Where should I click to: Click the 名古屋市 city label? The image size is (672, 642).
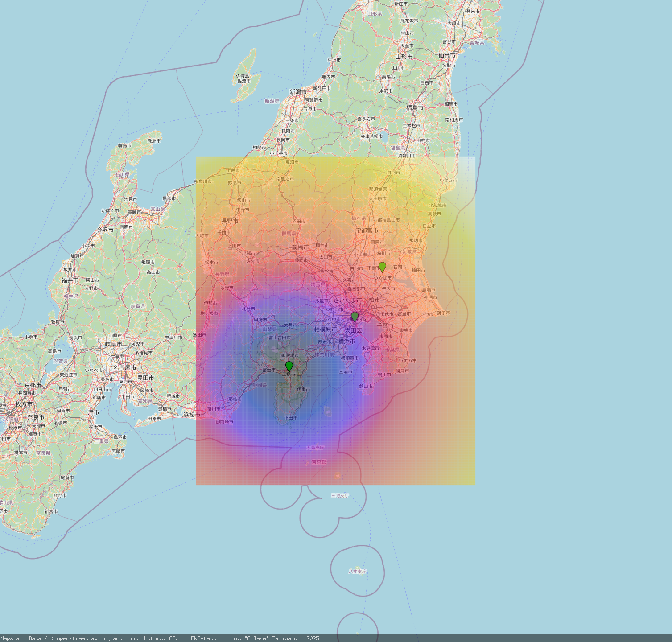pyautogui.click(x=125, y=368)
